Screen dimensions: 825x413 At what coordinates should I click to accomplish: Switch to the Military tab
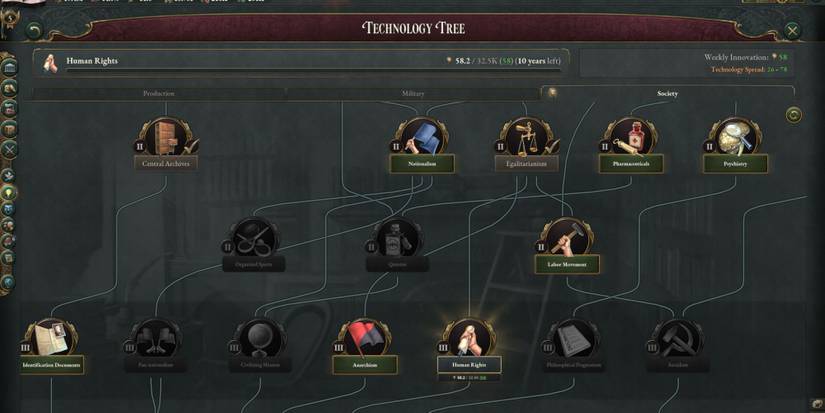coord(413,94)
